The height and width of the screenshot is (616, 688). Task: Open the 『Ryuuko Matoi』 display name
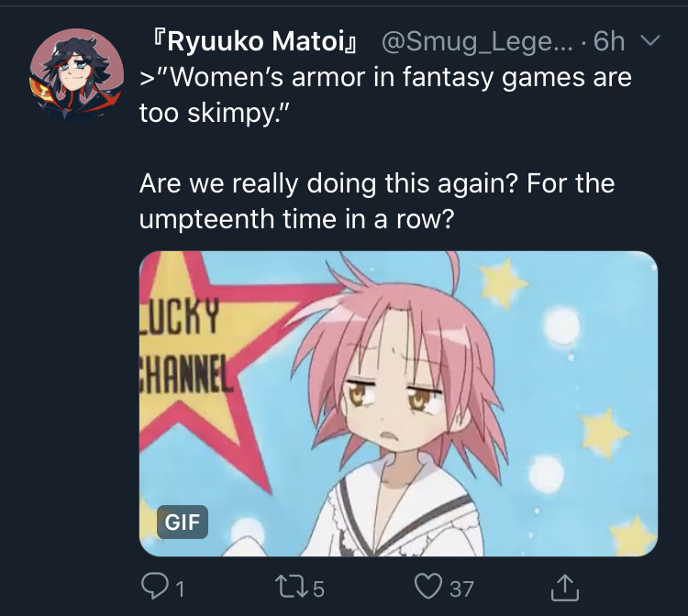point(254,41)
